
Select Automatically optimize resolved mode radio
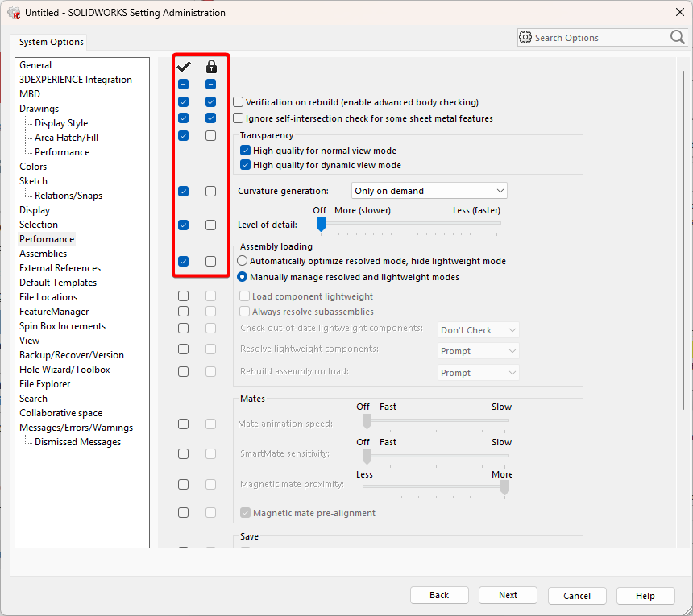coord(243,261)
